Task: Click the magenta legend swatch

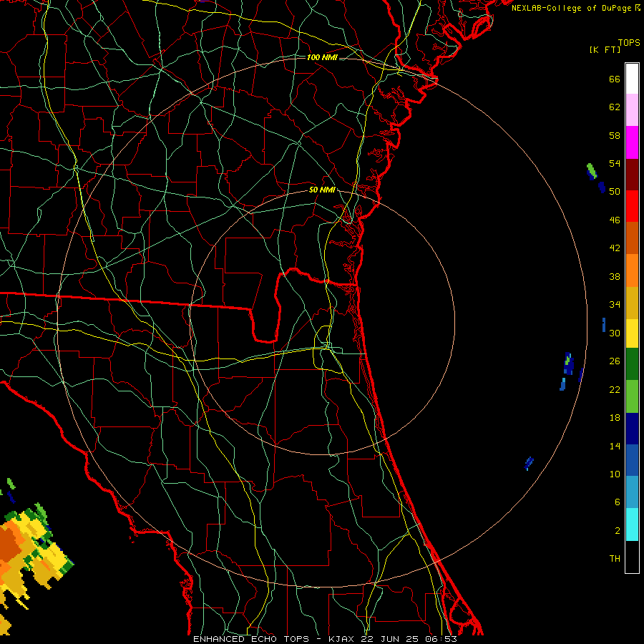Action: [x=632, y=142]
